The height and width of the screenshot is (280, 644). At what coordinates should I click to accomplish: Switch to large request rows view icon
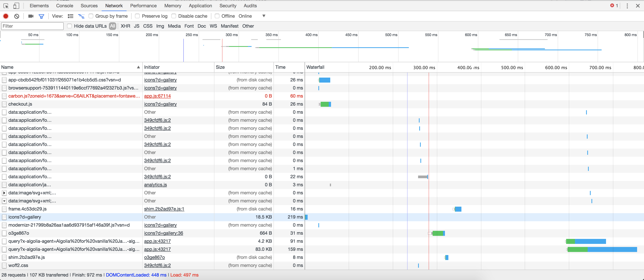71,16
